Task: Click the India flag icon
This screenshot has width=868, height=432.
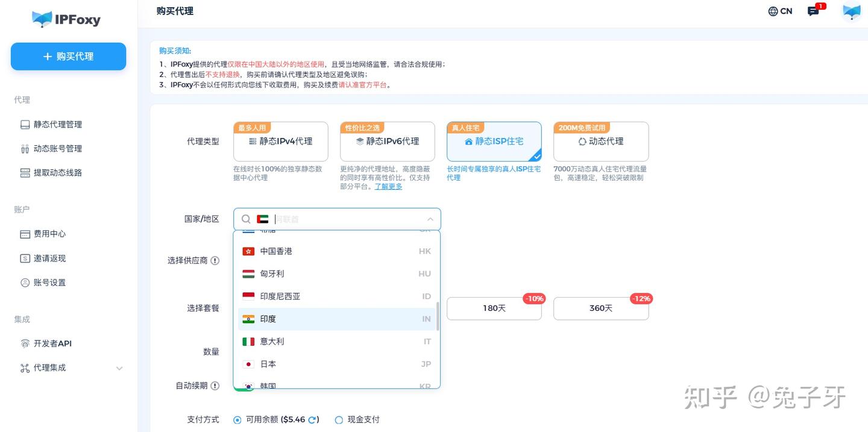Action: coord(248,319)
